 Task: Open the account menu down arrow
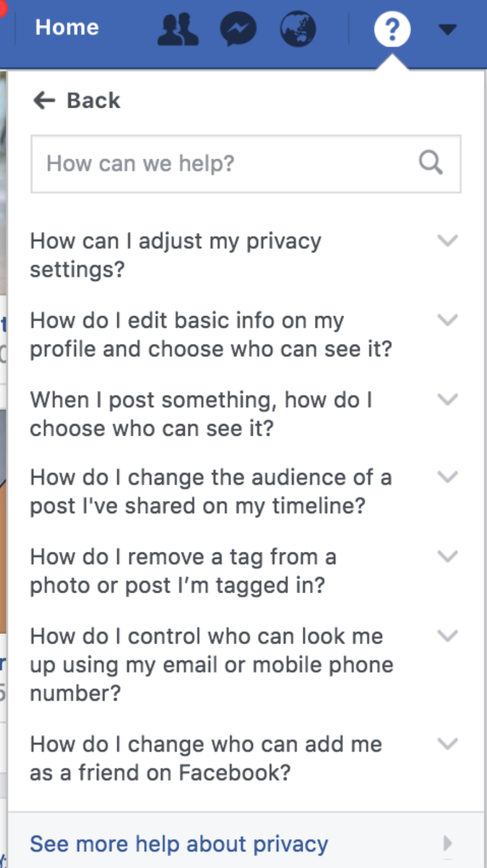(447, 29)
